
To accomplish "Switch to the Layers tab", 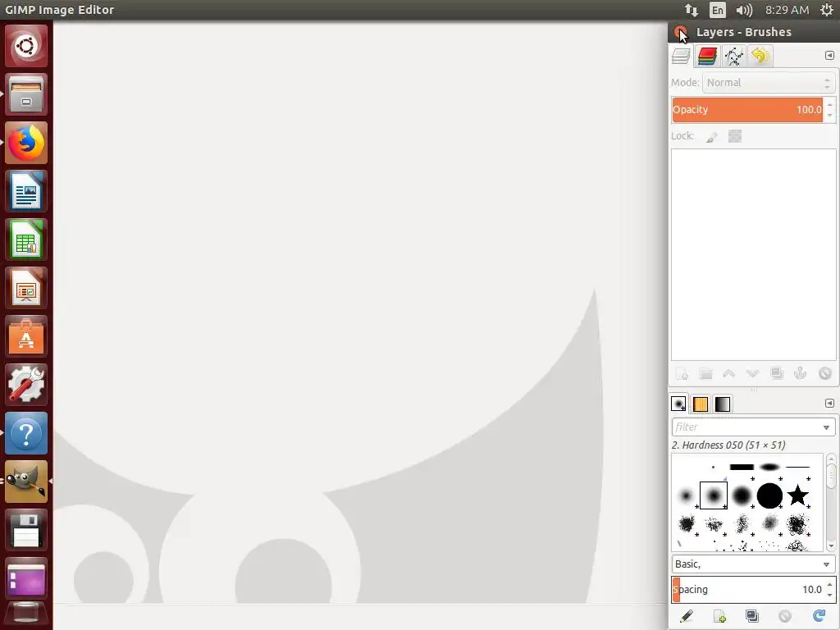I will pyautogui.click(x=681, y=57).
